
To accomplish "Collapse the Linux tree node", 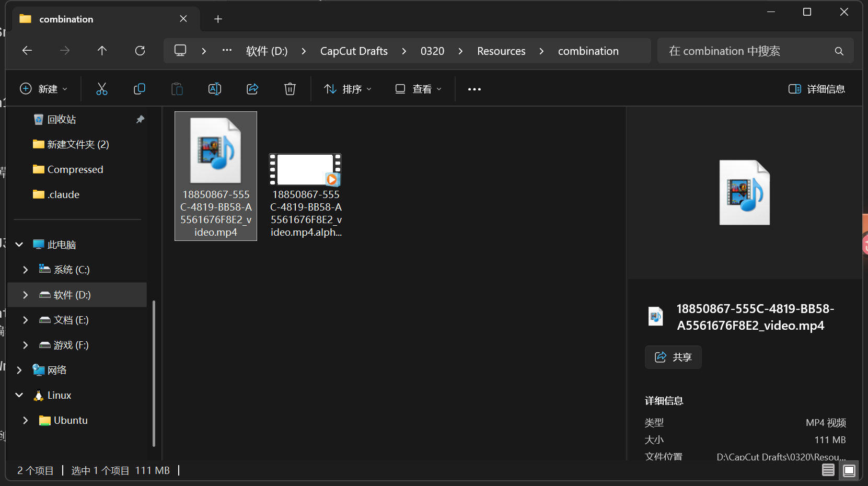I will 19,395.
